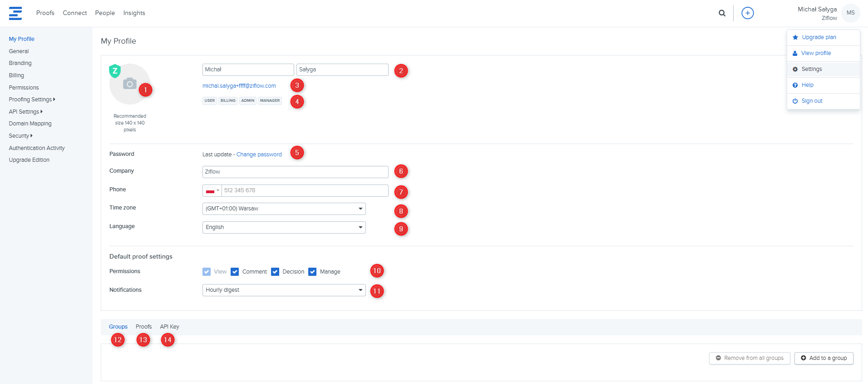The width and height of the screenshot is (868, 384).
Task: Open the Language dropdown
Action: coord(284,227)
